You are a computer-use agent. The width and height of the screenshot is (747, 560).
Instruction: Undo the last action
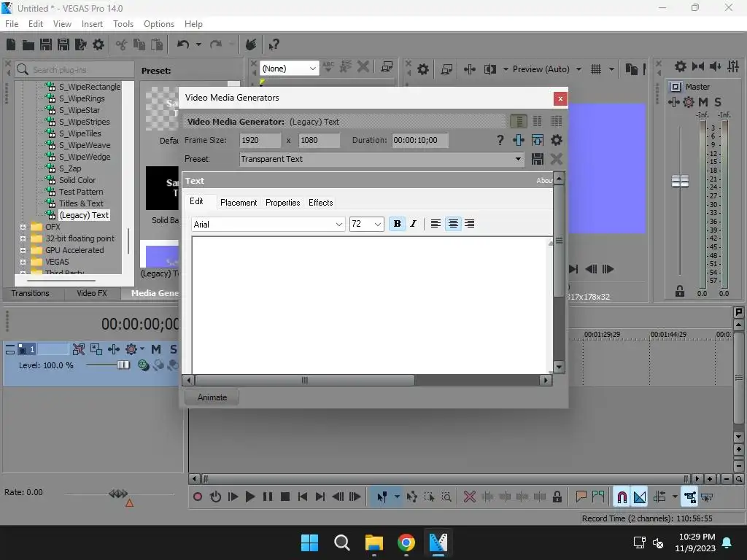pyautogui.click(x=183, y=44)
